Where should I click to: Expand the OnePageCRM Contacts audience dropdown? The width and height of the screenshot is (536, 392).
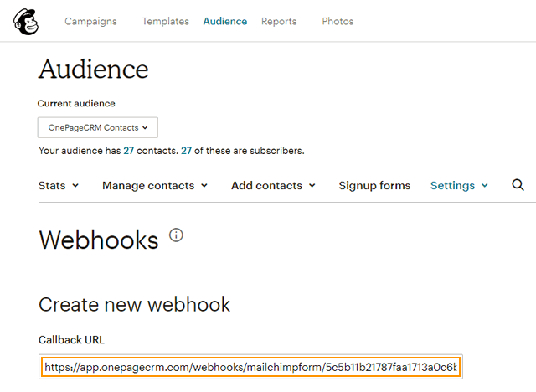pyautogui.click(x=98, y=127)
